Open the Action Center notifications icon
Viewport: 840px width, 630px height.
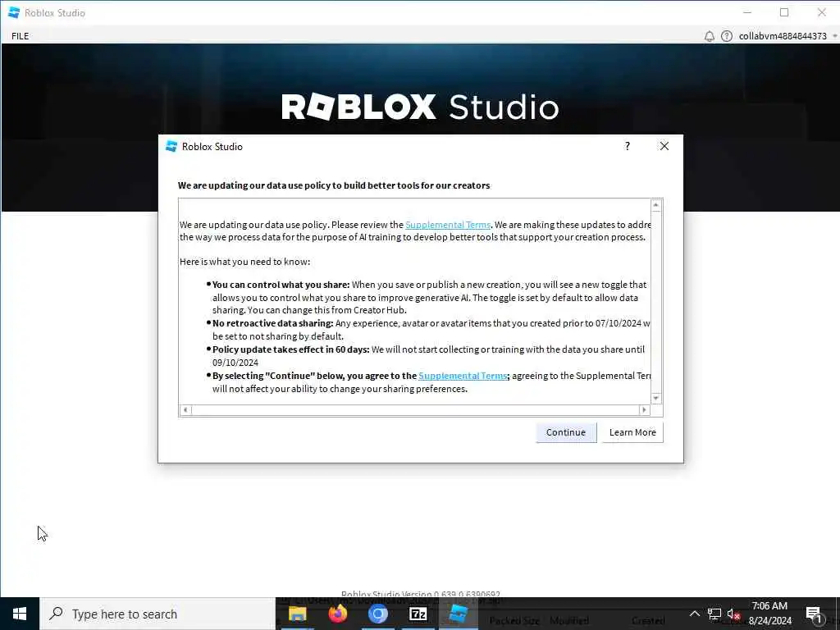click(x=814, y=614)
